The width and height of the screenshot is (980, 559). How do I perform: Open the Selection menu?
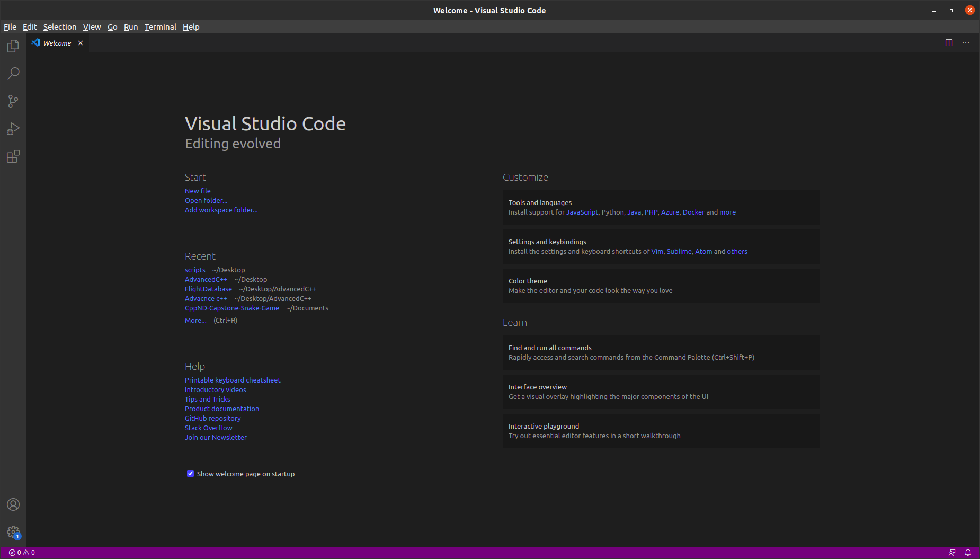click(x=60, y=27)
